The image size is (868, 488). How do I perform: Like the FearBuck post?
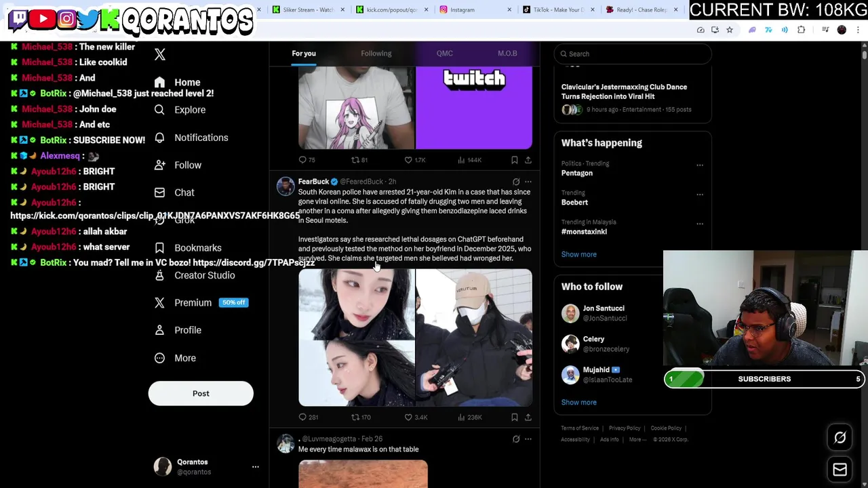(x=408, y=418)
